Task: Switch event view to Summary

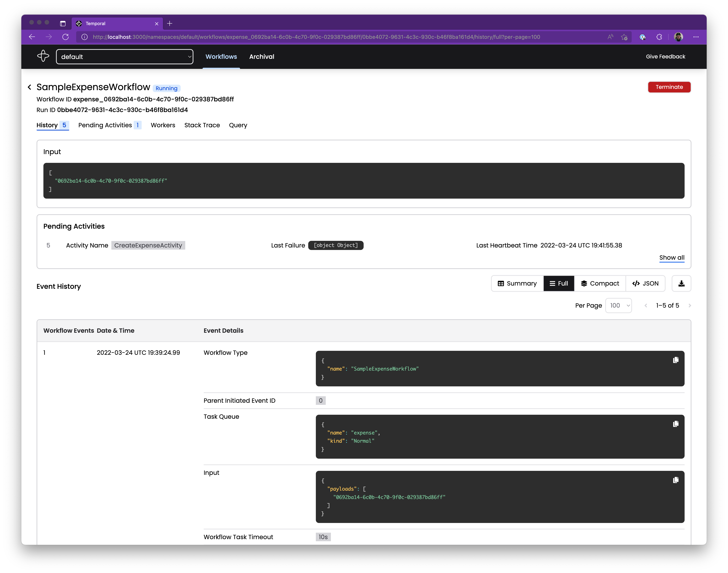Action: pyautogui.click(x=517, y=283)
